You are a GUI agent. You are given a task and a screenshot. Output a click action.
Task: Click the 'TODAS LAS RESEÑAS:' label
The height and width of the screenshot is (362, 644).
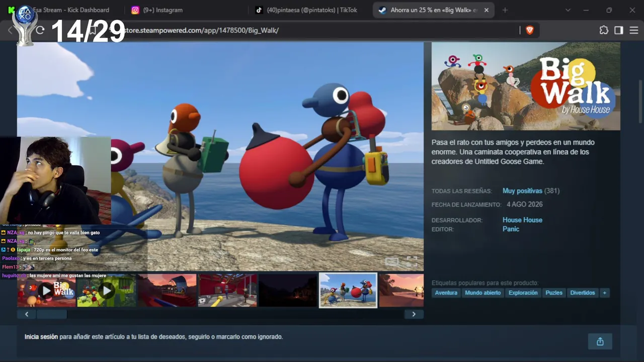[461, 191]
